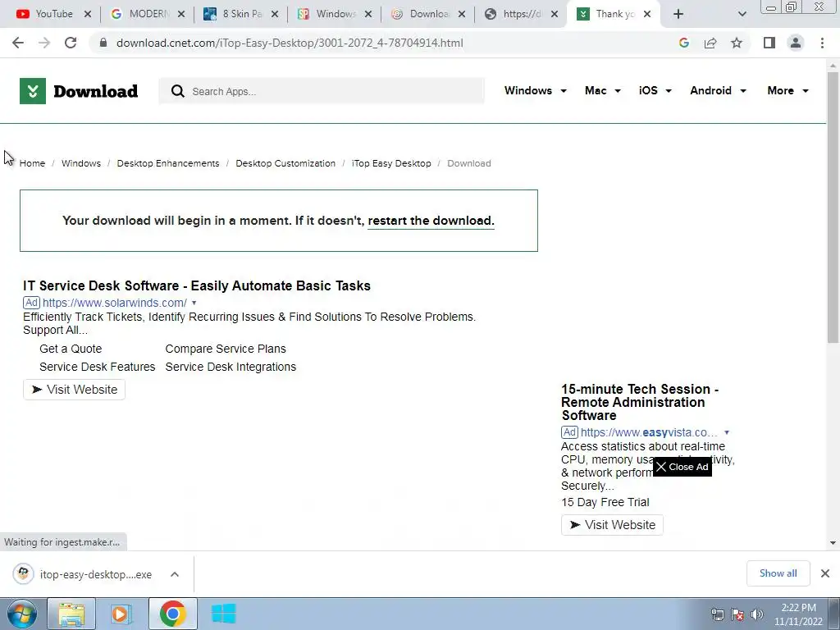Click Get a Quote link
This screenshot has height=630, width=840.
pos(71,349)
